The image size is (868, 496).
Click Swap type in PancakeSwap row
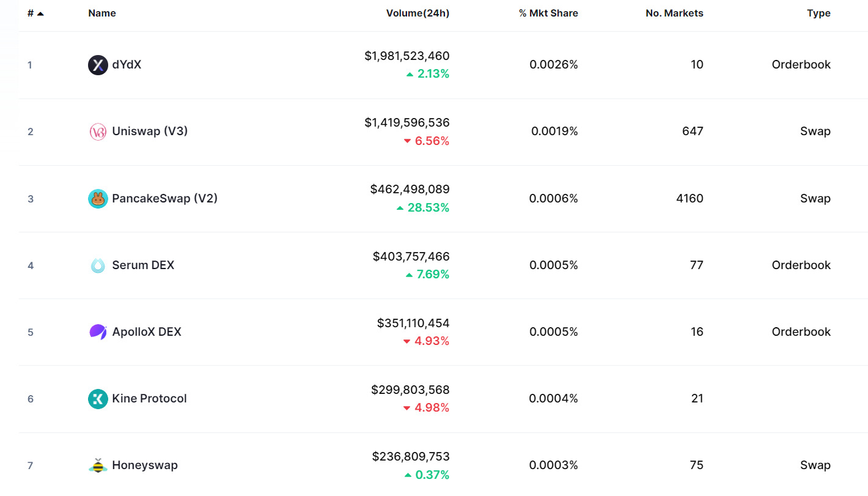pos(815,199)
